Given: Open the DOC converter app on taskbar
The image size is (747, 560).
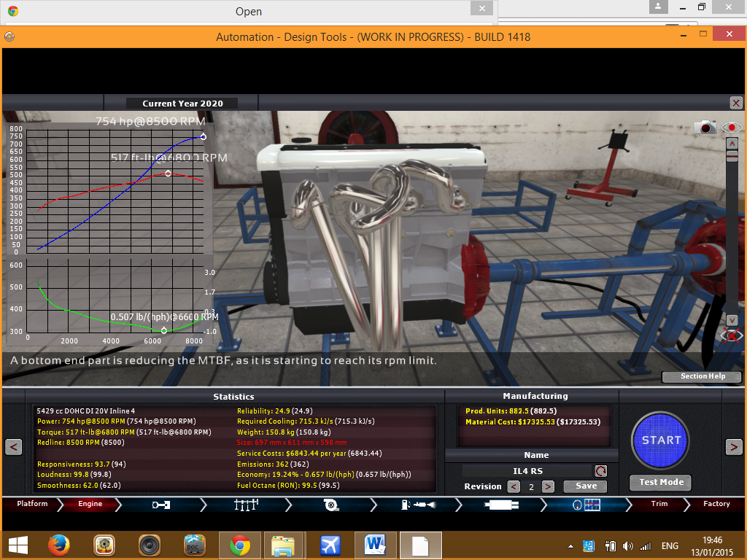Looking at the screenshot, I should tap(194, 545).
